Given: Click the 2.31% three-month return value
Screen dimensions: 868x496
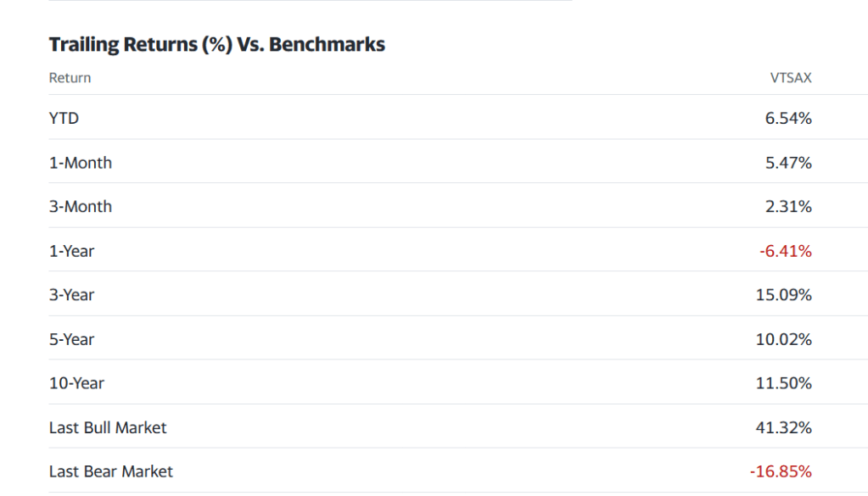Looking at the screenshot, I should (x=788, y=207).
